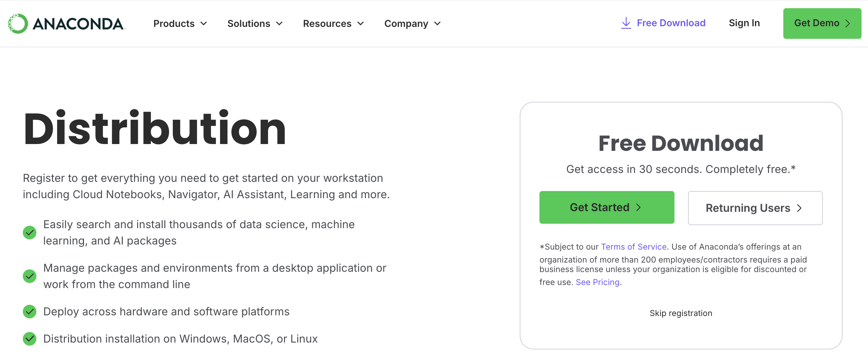Click the download arrow icon in header
The image size is (868, 363).
click(x=626, y=23)
